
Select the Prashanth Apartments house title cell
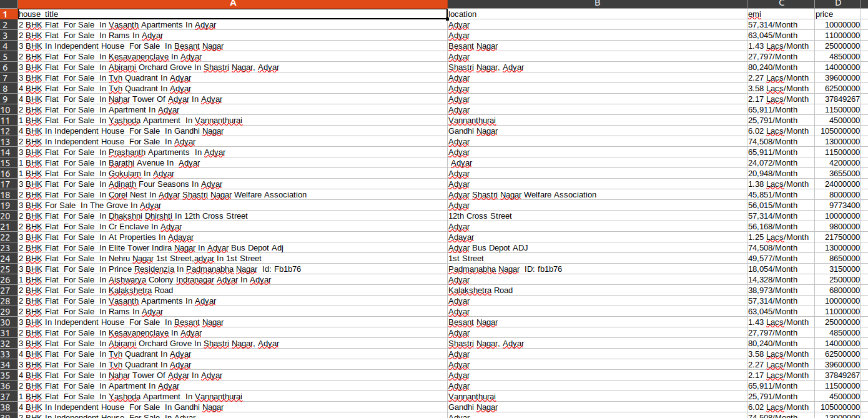coord(232,152)
